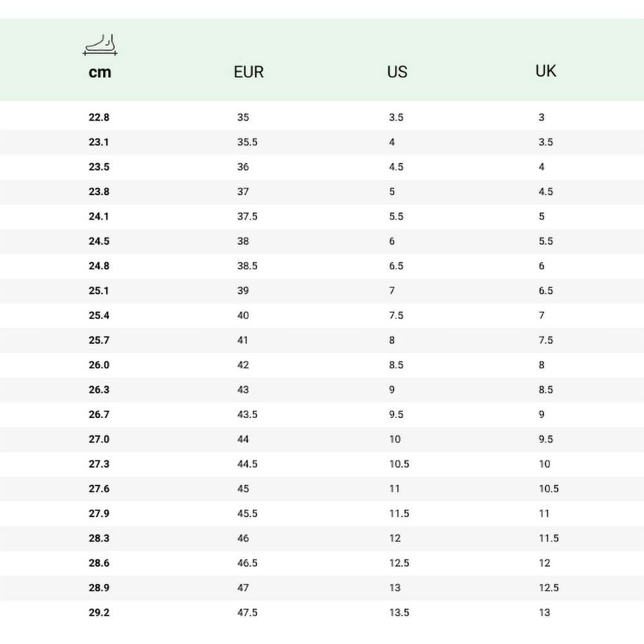Click EUR size 35.5 cell
Image resolution: width=644 pixels, height=644 pixels.
[247, 142]
